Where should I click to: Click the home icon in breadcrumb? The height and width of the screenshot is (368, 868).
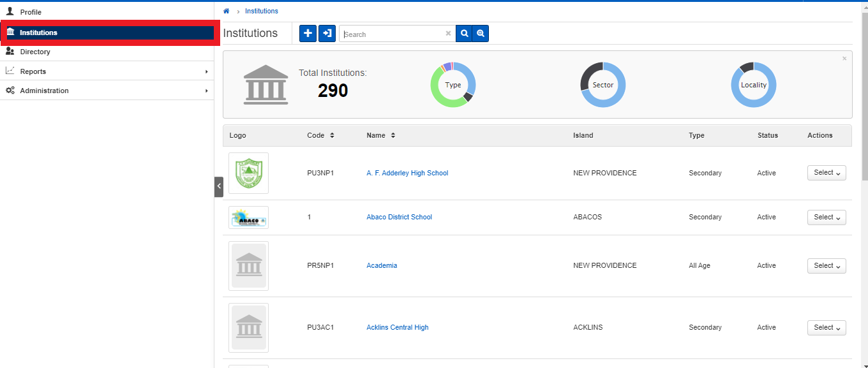[x=226, y=11]
